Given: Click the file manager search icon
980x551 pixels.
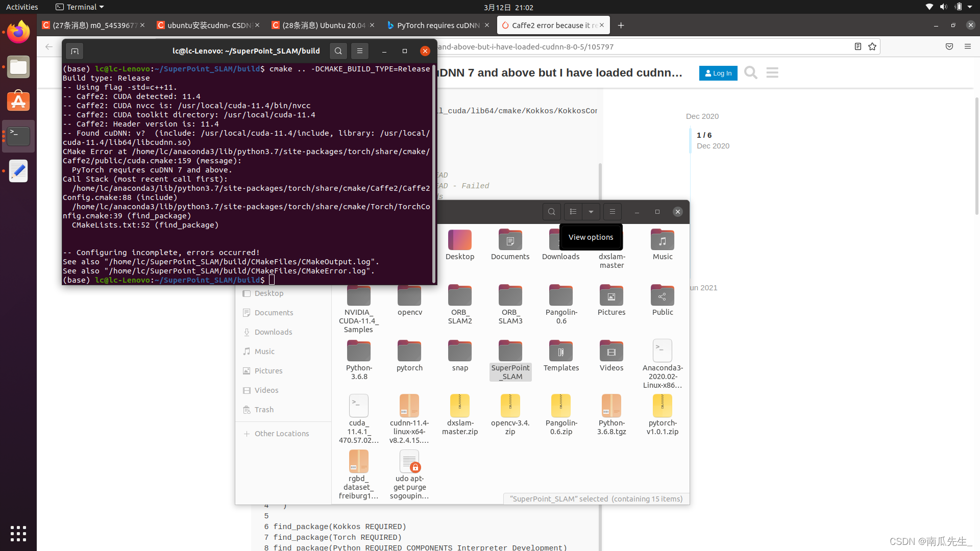Looking at the screenshot, I should coord(551,212).
